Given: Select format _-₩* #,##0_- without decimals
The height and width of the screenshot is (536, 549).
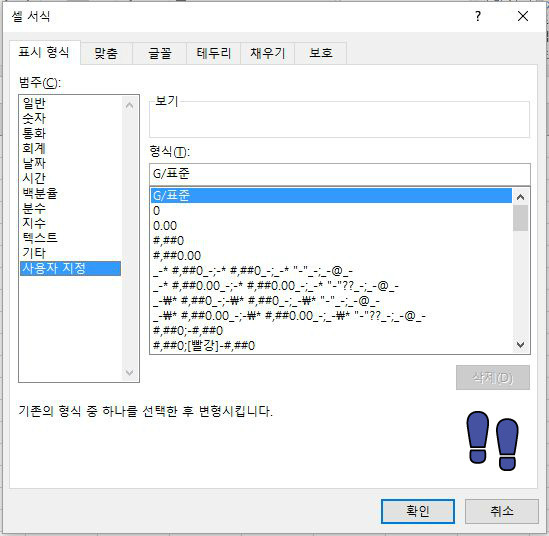Looking at the screenshot, I should tap(331, 301).
